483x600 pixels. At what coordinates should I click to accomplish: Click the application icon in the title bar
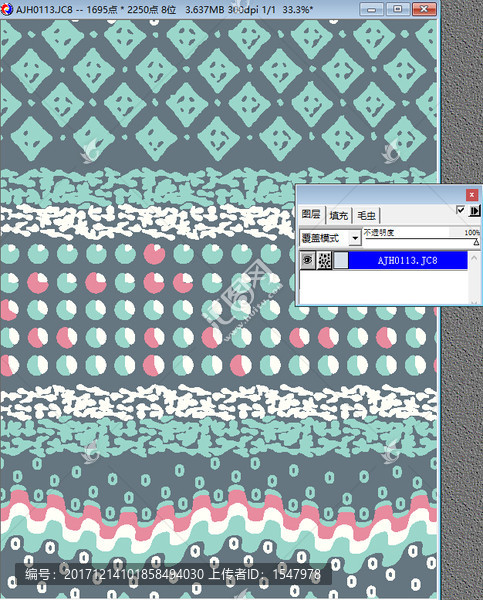pos(7,9)
